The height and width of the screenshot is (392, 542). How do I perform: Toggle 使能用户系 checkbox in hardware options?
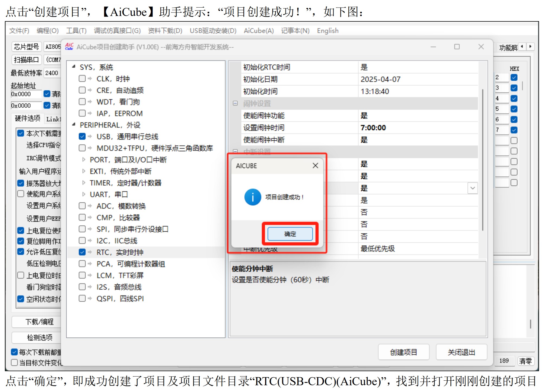click(21, 194)
